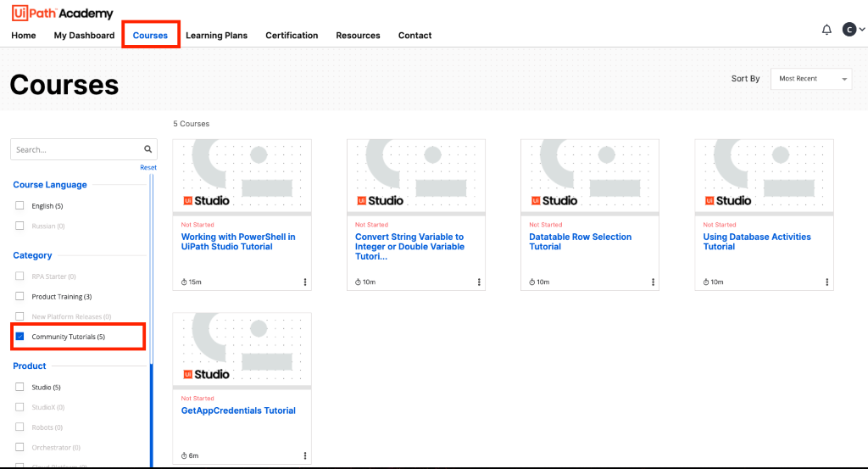Tick the English (5) language checkbox
The height and width of the screenshot is (469, 868).
pos(19,205)
